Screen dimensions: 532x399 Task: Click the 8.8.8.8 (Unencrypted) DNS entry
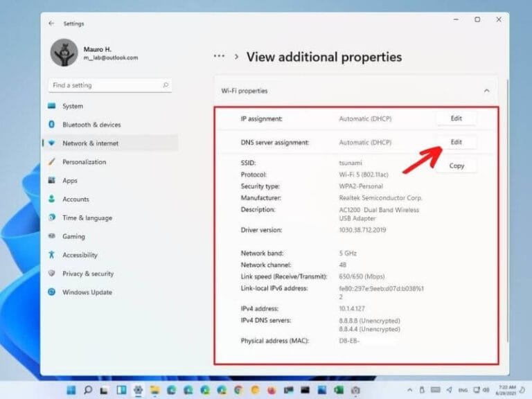click(369, 321)
